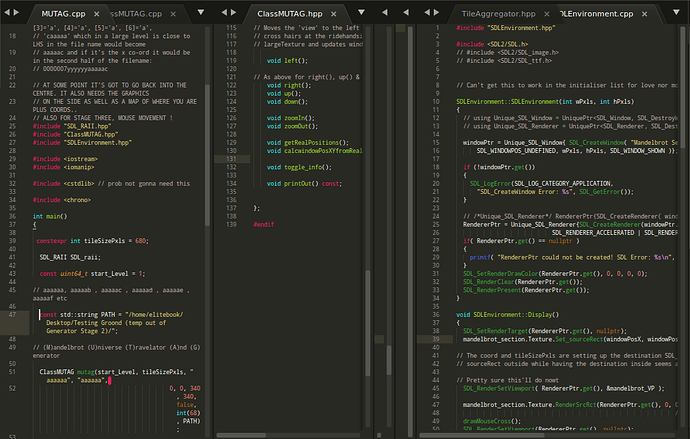Screen dimensions: 690x439
Task: Select the ClassMUTAG.hpp tab
Action: pyautogui.click(x=290, y=14)
